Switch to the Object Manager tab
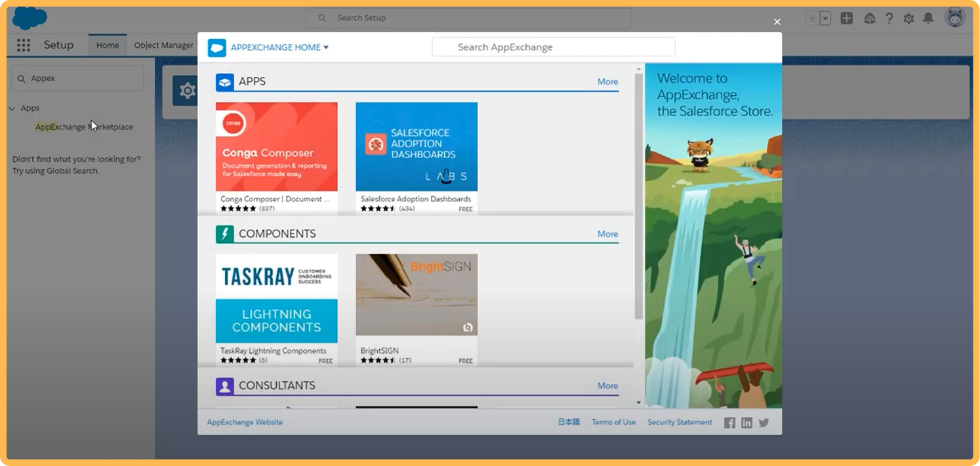 [x=163, y=45]
